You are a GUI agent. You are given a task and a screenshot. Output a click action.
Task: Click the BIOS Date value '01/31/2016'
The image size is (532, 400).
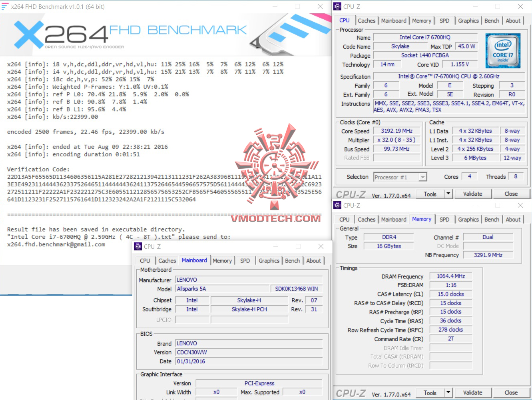click(249, 361)
